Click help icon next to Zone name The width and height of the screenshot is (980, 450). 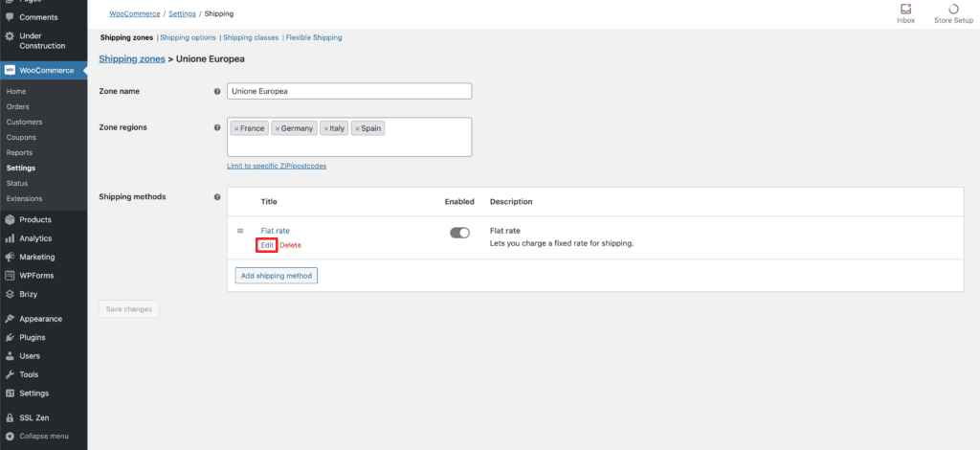(217, 91)
